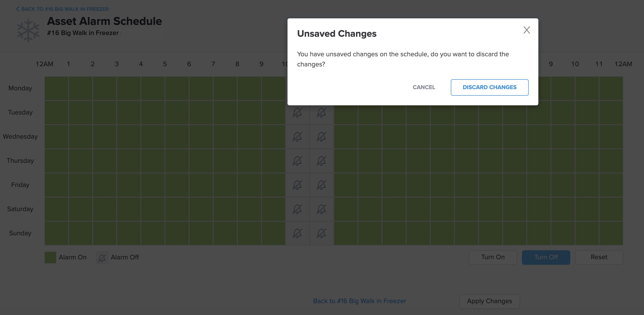This screenshot has width=644, height=315.
Task: Click Sunday 11 AM alarm-off bell icon
Action: (x=322, y=233)
